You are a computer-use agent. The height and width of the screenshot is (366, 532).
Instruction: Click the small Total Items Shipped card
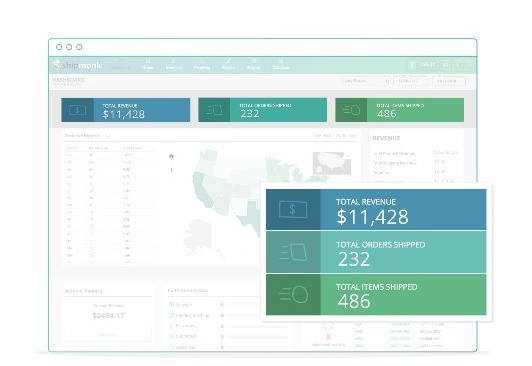click(x=399, y=110)
